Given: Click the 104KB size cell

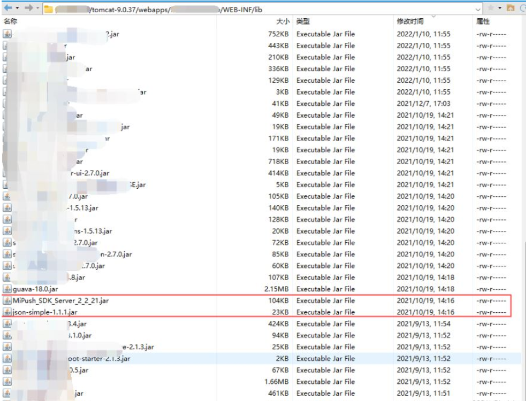Looking at the screenshot, I should click(x=278, y=300).
